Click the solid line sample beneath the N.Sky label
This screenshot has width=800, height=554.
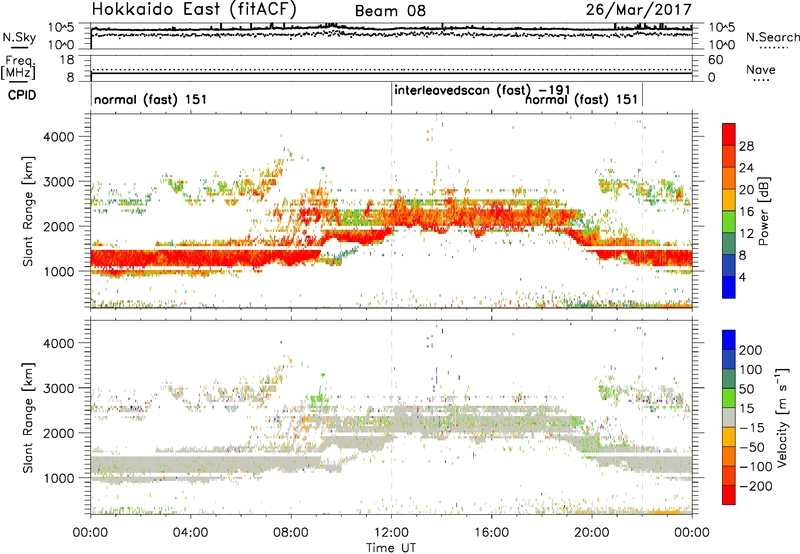pyautogui.click(x=18, y=47)
